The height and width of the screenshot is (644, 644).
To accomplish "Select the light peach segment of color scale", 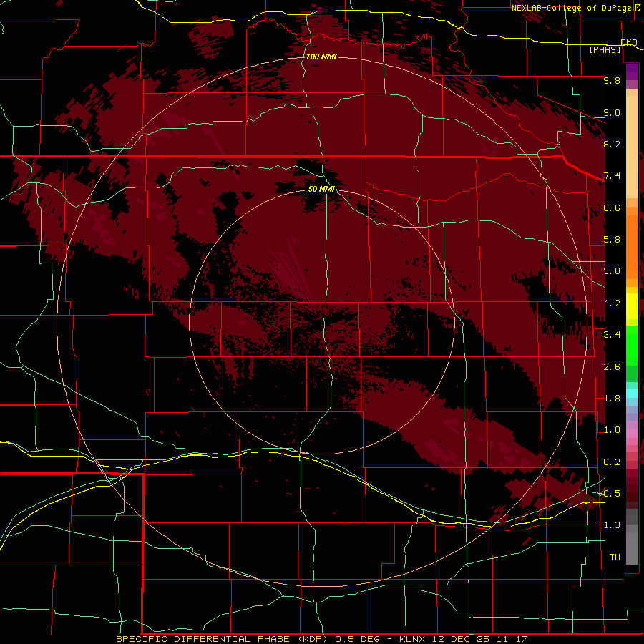I will click(632, 147).
